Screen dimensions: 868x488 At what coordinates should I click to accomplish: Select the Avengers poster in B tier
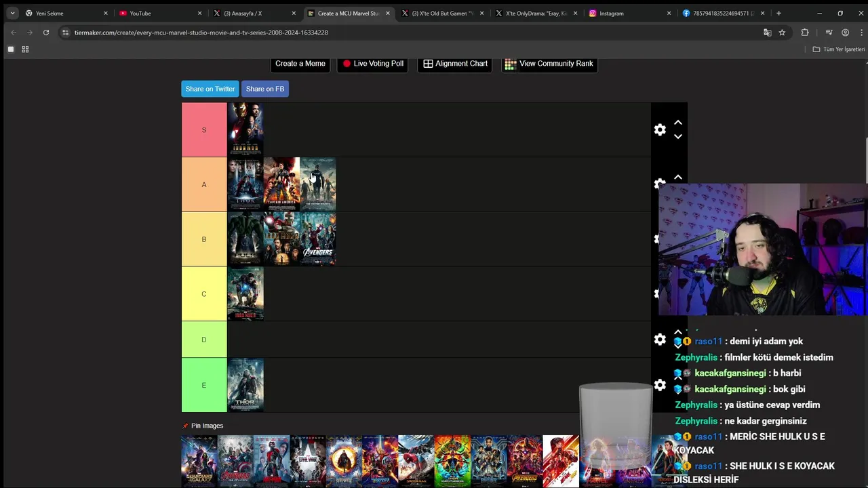pyautogui.click(x=317, y=239)
